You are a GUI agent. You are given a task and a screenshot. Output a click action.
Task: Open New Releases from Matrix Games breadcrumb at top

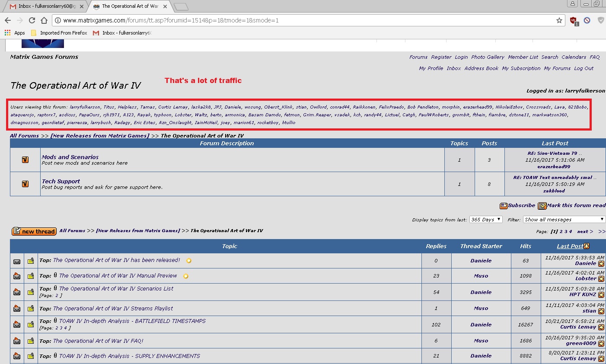tap(100, 136)
